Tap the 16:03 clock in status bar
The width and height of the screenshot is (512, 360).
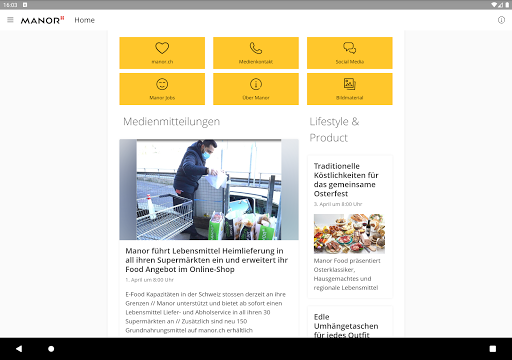click(x=10, y=5)
